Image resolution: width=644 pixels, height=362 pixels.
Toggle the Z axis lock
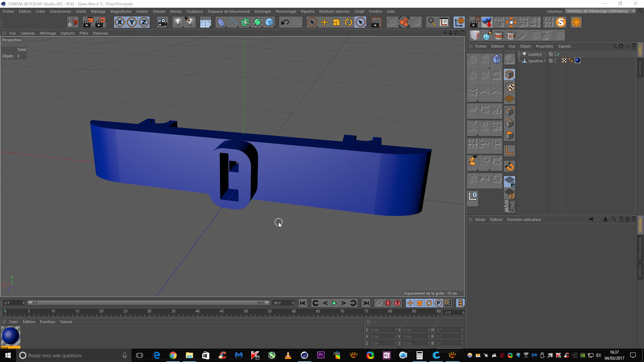coord(144,22)
